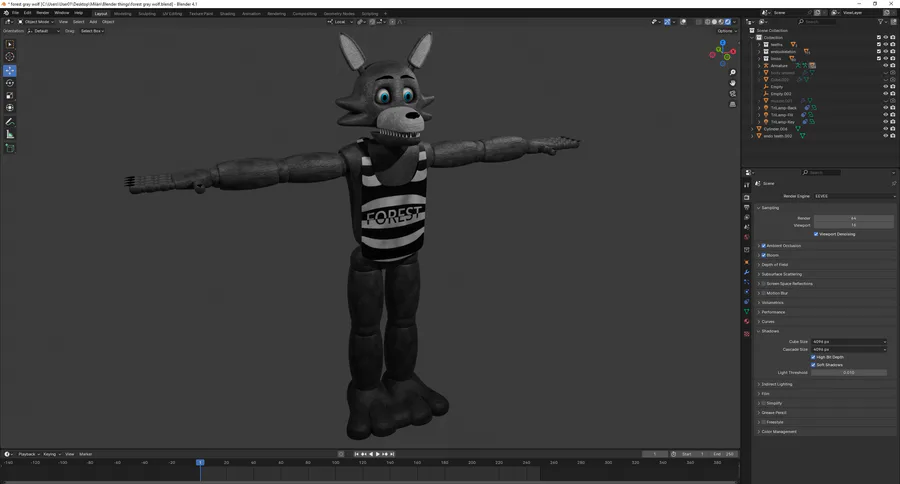900x484 pixels.
Task: Expand the Armature tree item
Action: (759, 65)
